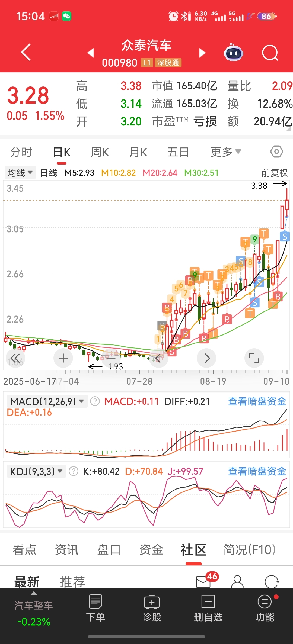Tap the 众泰汽车 stock title
The width and height of the screenshot is (293, 644).
[146, 45]
